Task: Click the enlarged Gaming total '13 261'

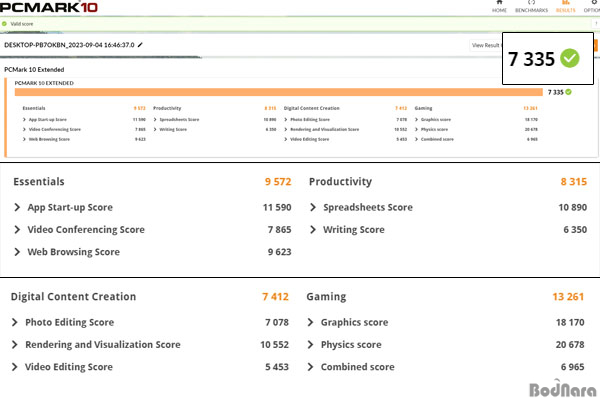Action: click(x=568, y=297)
